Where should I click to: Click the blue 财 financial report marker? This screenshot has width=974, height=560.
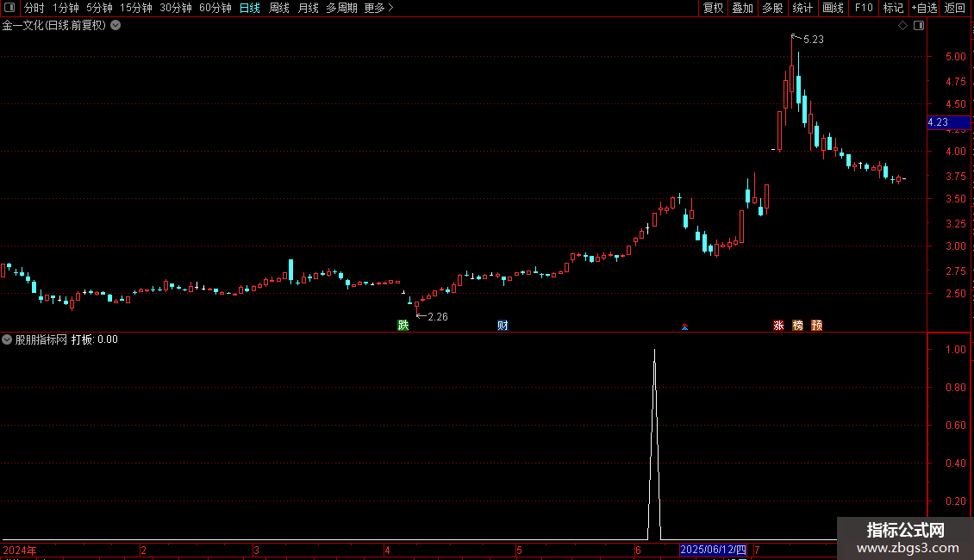503,326
